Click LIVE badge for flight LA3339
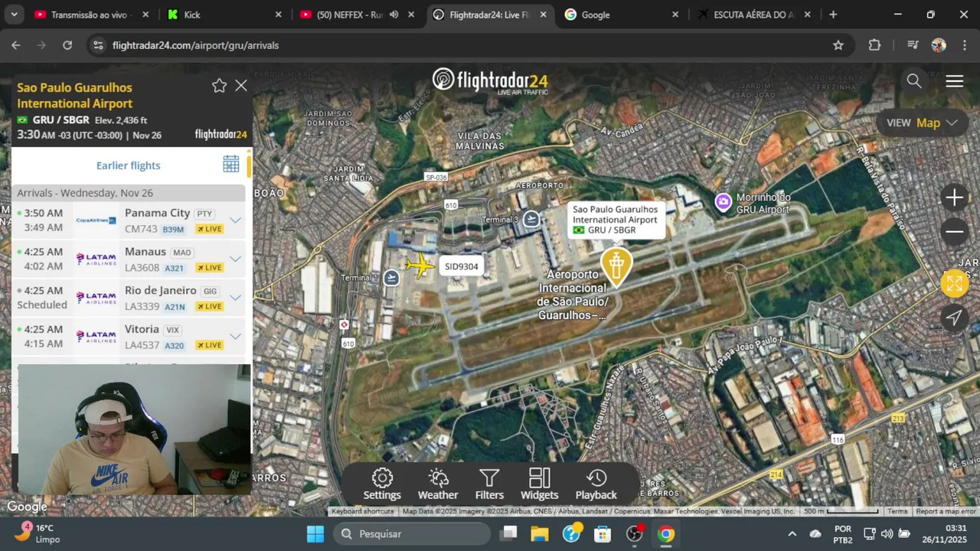 pos(209,307)
